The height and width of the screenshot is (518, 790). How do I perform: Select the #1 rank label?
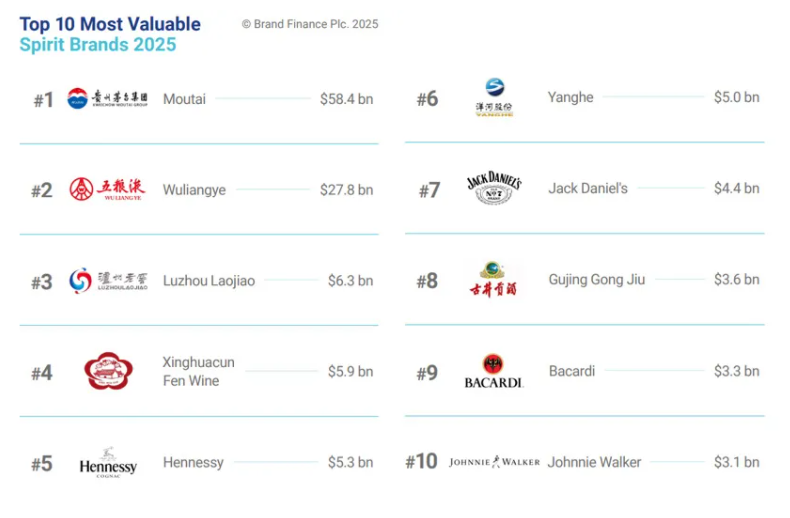pyautogui.click(x=43, y=100)
